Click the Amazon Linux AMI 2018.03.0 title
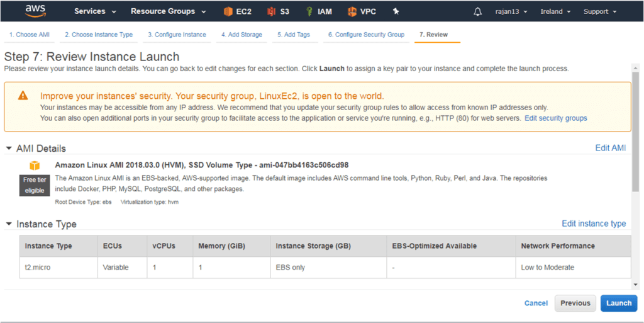644x323 pixels. (202, 165)
